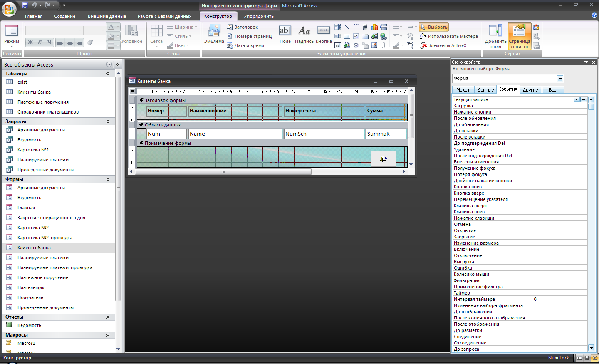599x364 pixels.
Task: Click the Дата и время button
Action: [246, 45]
